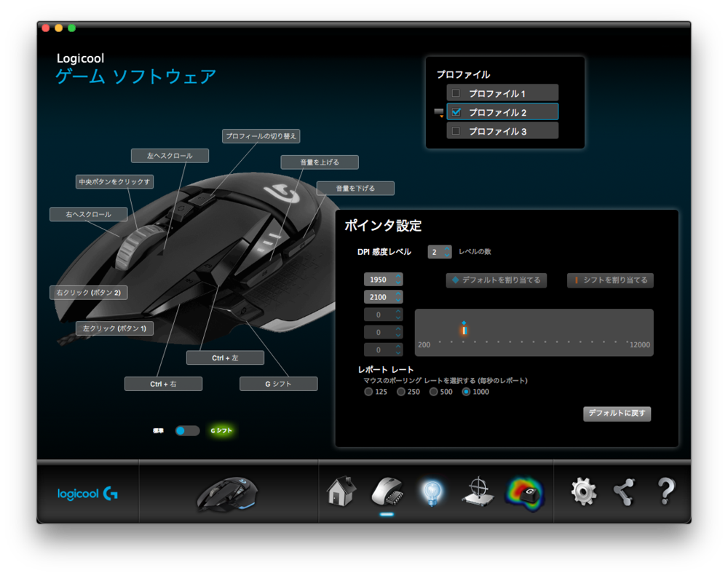Click the G シフト assignment label under the mouse
This screenshot has height=576, width=728.
point(279,384)
